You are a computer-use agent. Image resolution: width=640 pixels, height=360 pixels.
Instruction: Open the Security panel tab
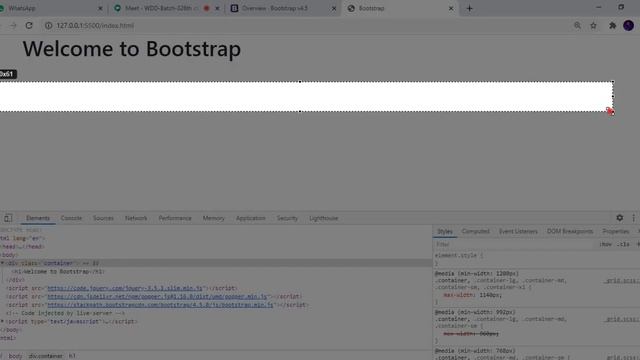[x=287, y=218]
